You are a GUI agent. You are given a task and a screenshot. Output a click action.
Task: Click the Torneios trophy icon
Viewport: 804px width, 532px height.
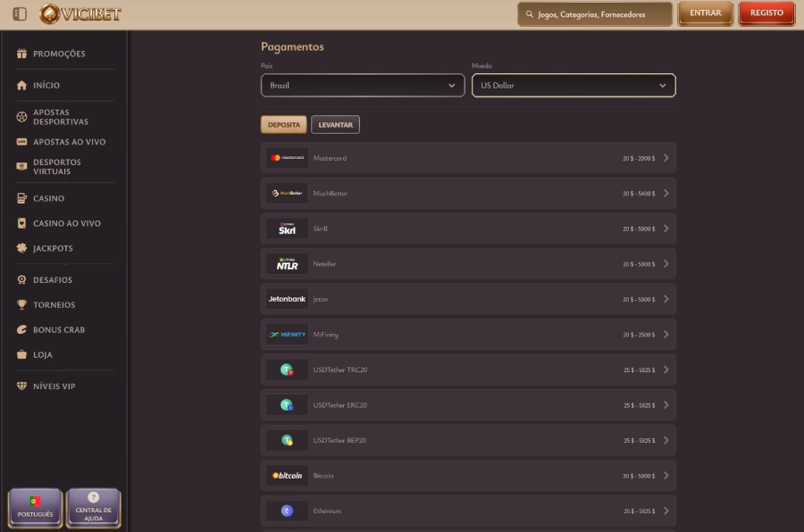point(21,305)
